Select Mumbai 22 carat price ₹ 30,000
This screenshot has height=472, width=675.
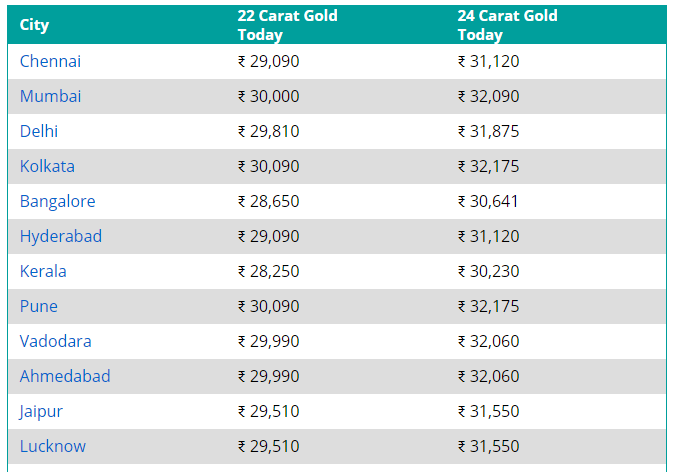[269, 96]
